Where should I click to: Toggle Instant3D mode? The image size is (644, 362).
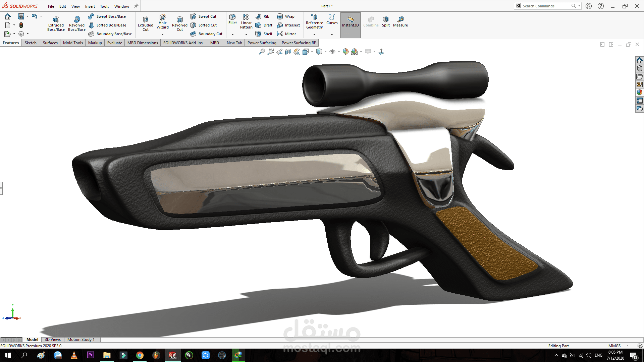tap(350, 21)
